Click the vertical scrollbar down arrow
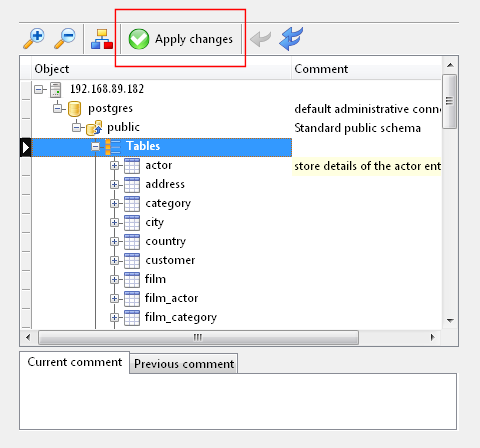 [450, 321]
